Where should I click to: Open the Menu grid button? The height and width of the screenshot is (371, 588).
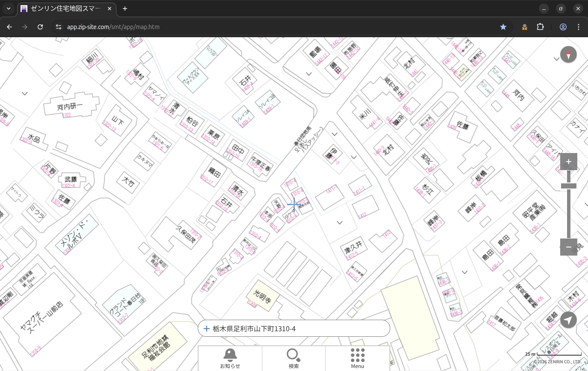[x=357, y=358]
